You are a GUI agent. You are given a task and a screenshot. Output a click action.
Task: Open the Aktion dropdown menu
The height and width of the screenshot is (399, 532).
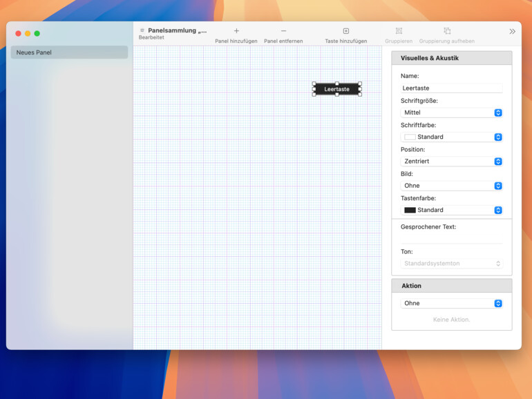452,303
